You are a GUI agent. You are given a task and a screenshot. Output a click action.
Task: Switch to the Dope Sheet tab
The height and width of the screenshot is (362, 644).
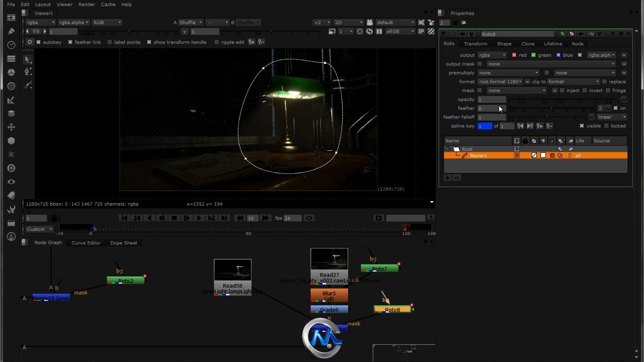[x=124, y=243]
